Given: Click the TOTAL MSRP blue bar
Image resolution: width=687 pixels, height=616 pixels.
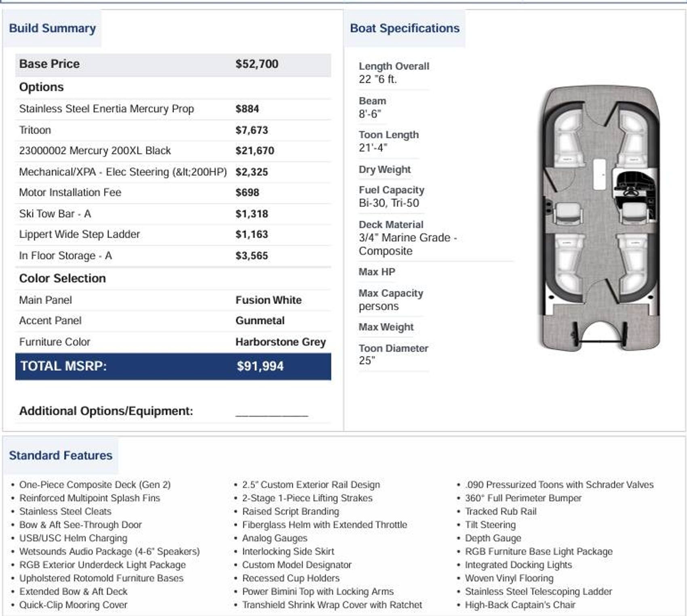Looking at the screenshot, I should tap(173, 366).
